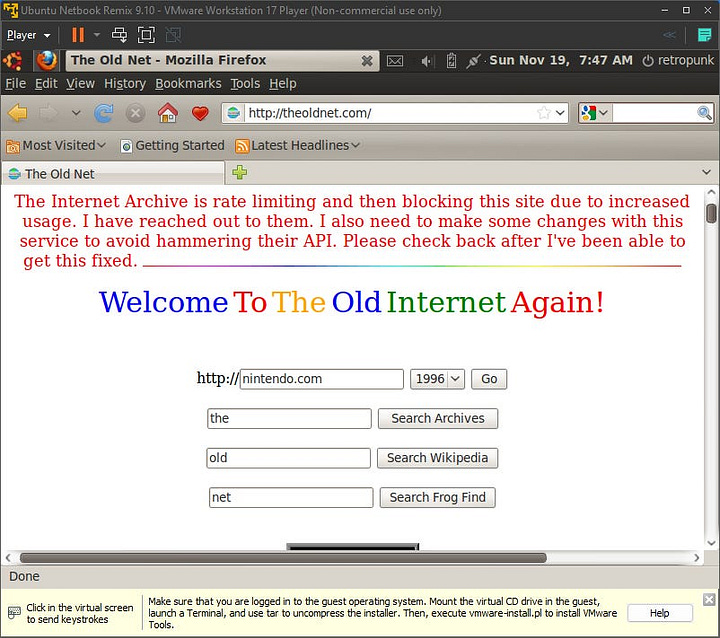Click the battery status indicator

coord(451,61)
